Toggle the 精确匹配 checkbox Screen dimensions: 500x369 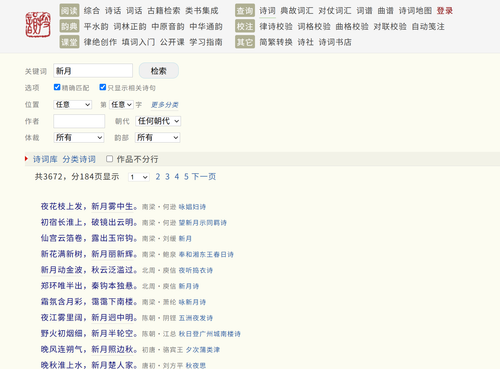pos(57,87)
